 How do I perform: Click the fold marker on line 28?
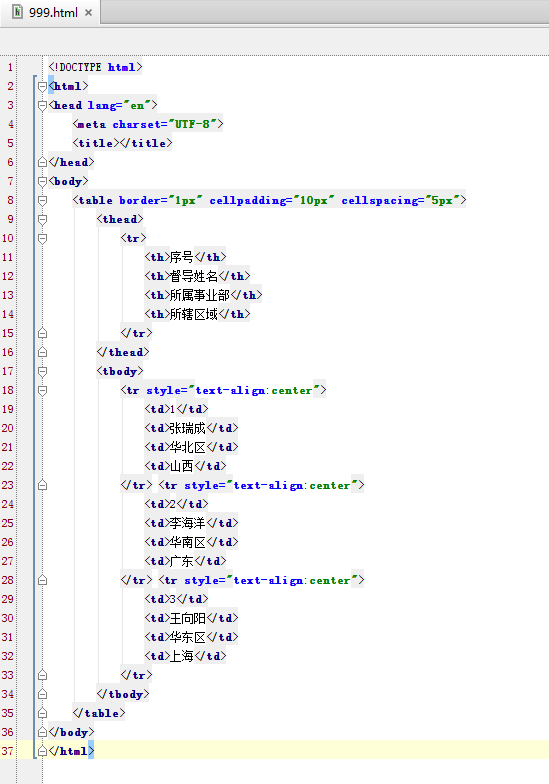coord(42,580)
